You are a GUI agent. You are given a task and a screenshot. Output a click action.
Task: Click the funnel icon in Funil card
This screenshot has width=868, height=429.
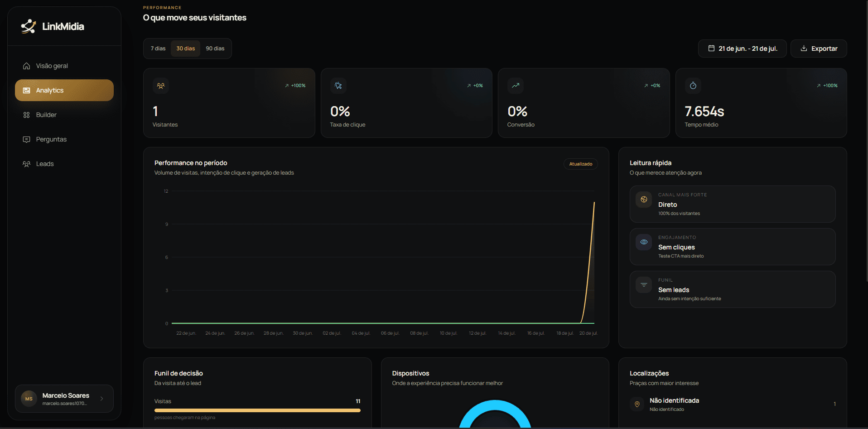coord(644,285)
